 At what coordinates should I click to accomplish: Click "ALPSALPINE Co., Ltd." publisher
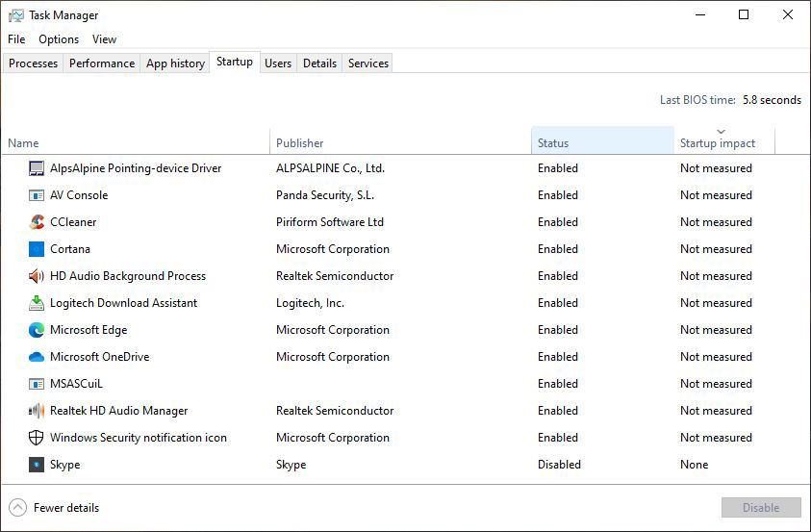[331, 168]
